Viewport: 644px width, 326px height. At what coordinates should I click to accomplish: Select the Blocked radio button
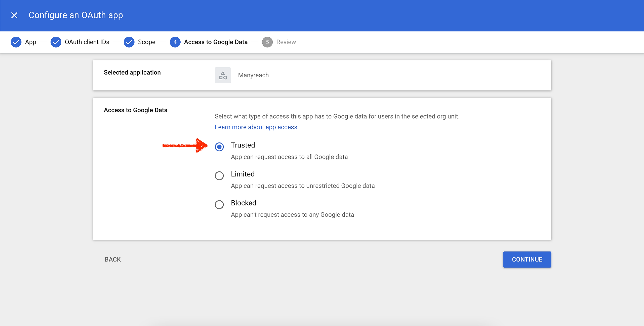[x=219, y=205]
